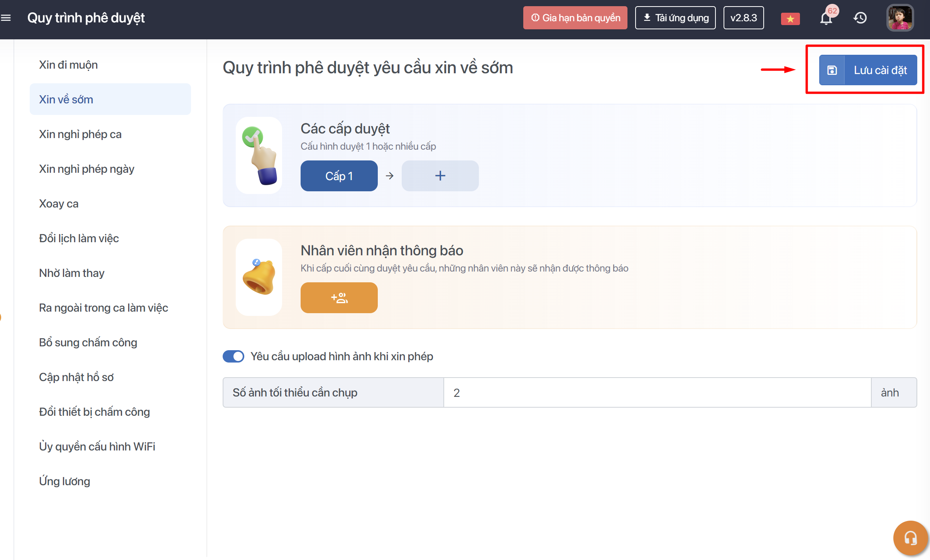Image resolution: width=930 pixels, height=560 pixels.
Task: Add a new approval level with plus
Action: point(440,176)
